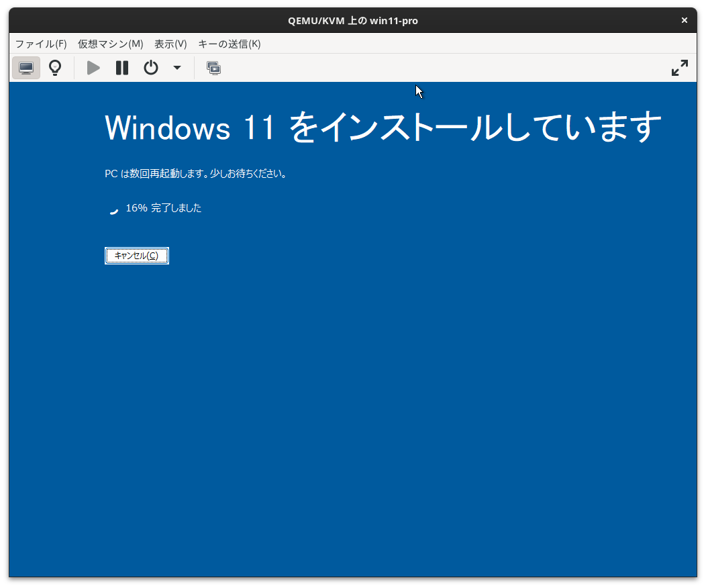Open the ファイル menu
The image size is (706, 588).
40,44
